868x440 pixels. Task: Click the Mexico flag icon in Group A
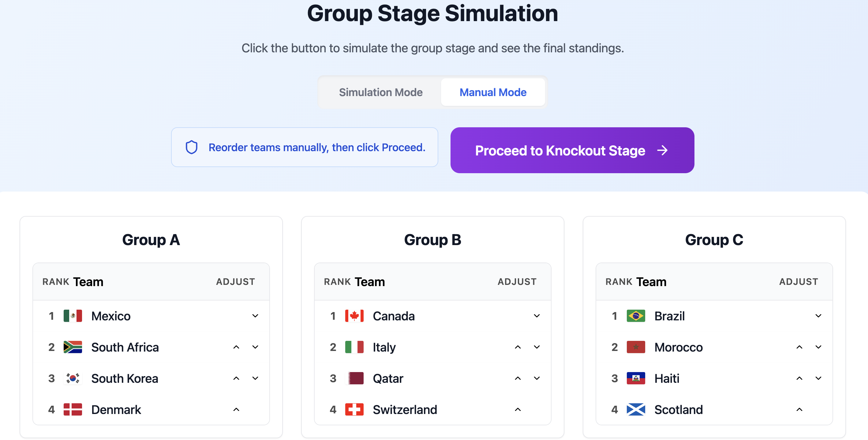point(73,316)
